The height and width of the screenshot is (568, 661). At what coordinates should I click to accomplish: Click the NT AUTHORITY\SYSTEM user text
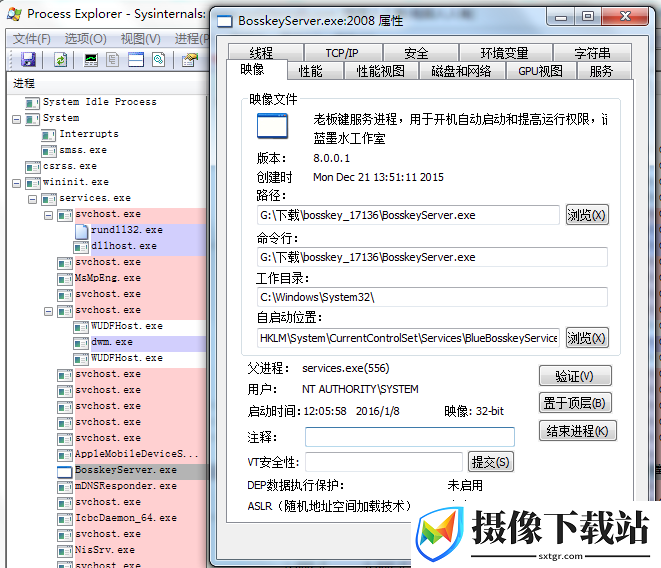click(360, 389)
